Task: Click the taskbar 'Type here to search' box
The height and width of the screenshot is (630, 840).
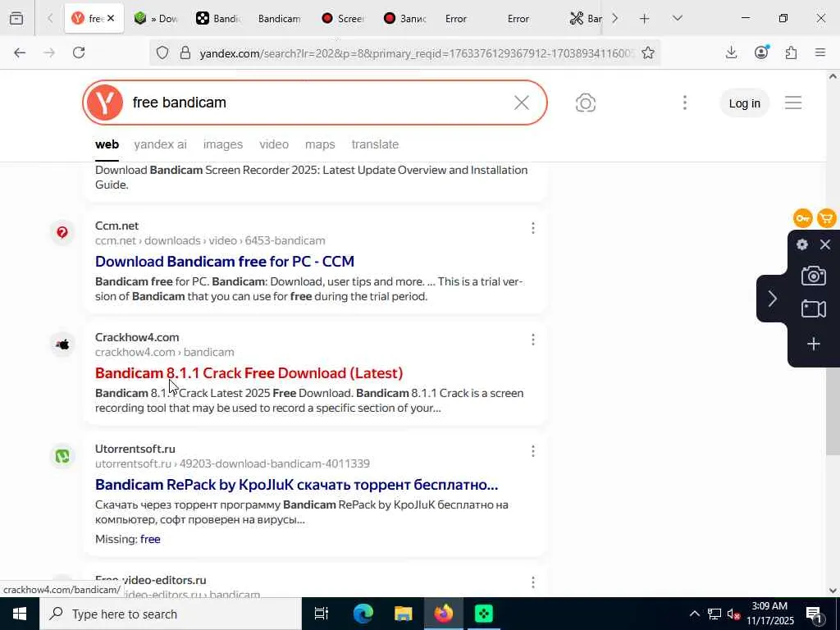Action: tap(171, 614)
